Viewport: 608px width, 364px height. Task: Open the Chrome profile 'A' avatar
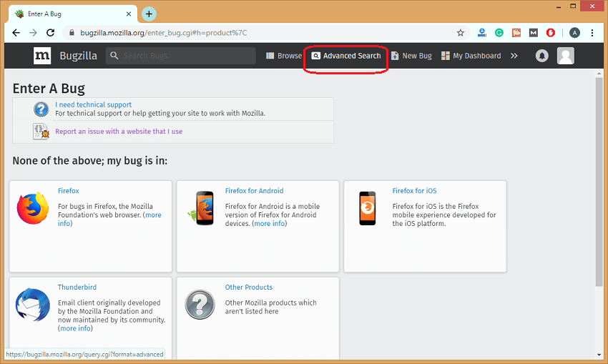pyautogui.click(x=574, y=33)
